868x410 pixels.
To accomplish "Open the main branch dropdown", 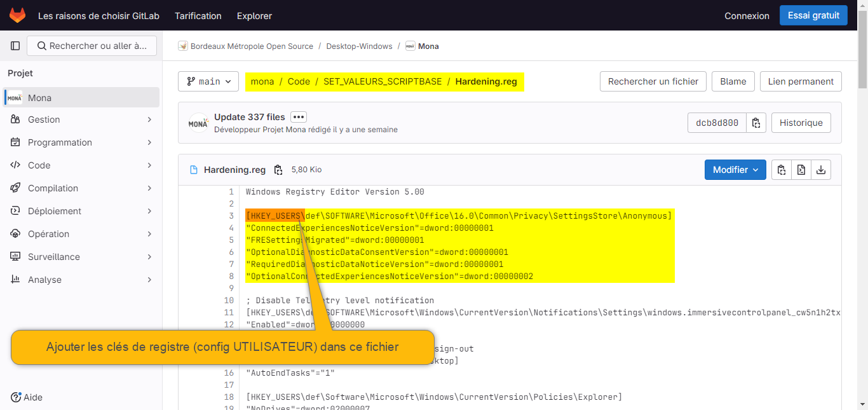I will coord(208,81).
